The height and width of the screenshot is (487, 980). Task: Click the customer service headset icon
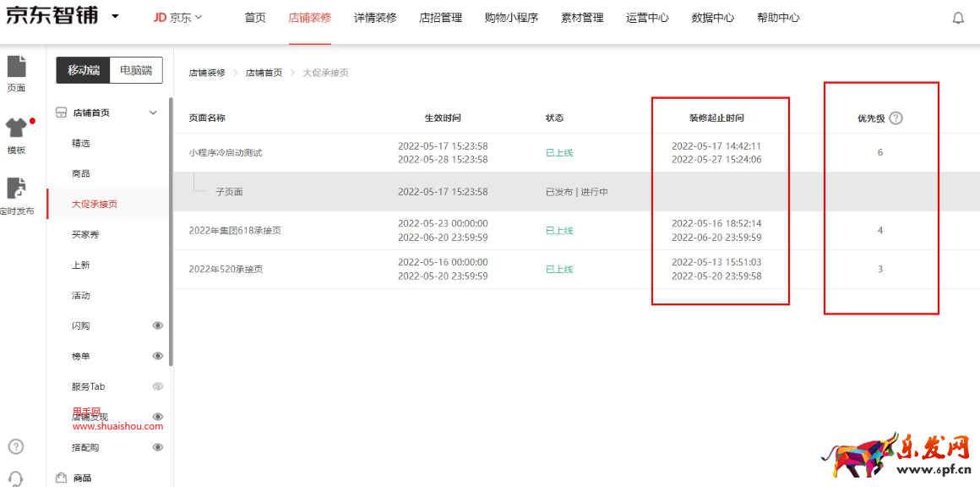(16, 479)
